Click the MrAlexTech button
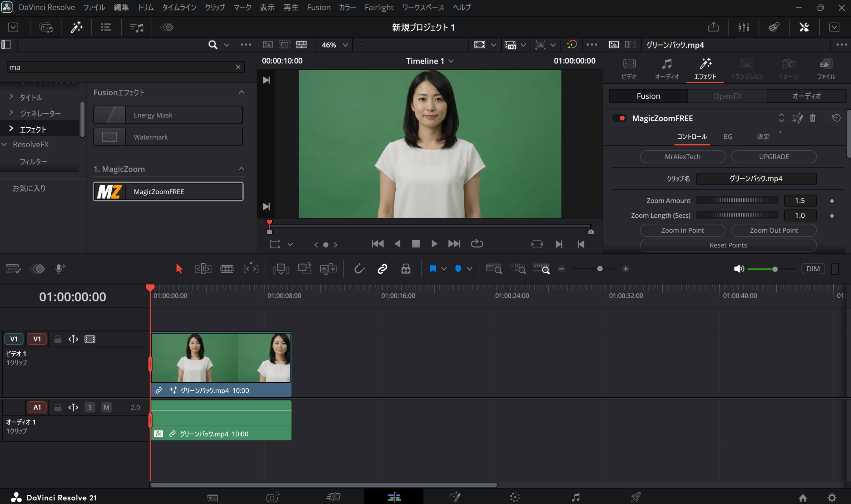The image size is (851, 504). [x=682, y=157]
